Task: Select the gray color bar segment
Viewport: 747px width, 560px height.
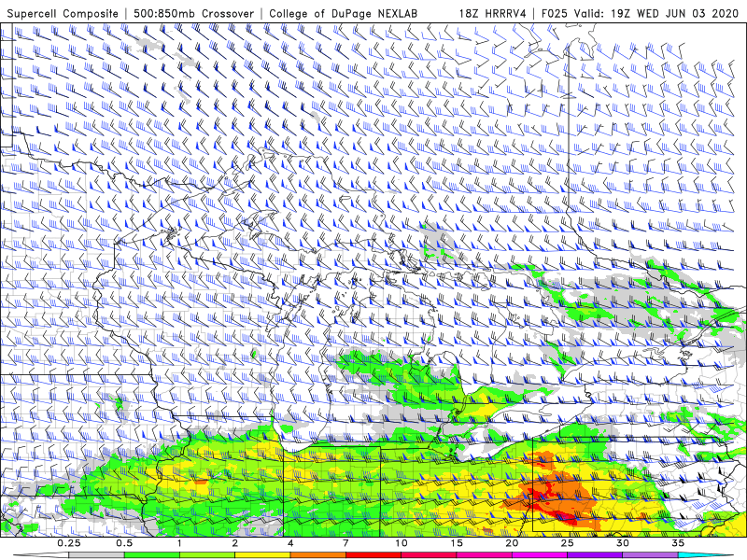Action: coord(97,555)
